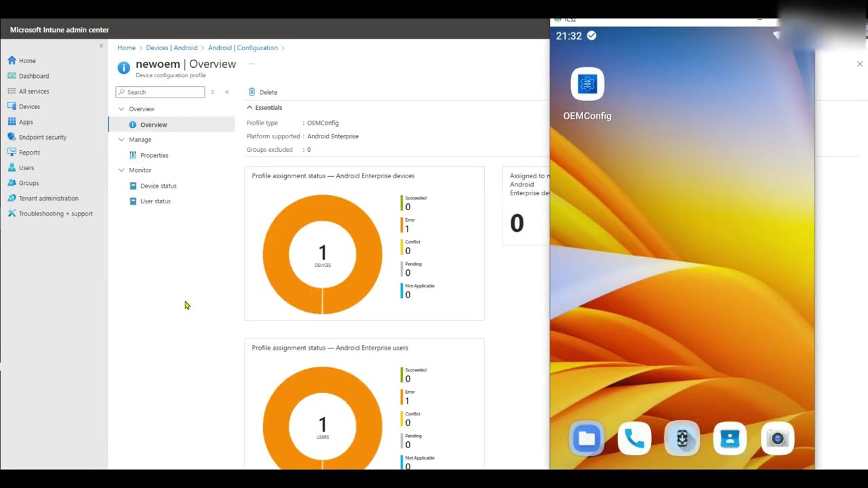Click the check status icon on phone
The width and height of the screenshot is (868, 488).
[591, 35]
